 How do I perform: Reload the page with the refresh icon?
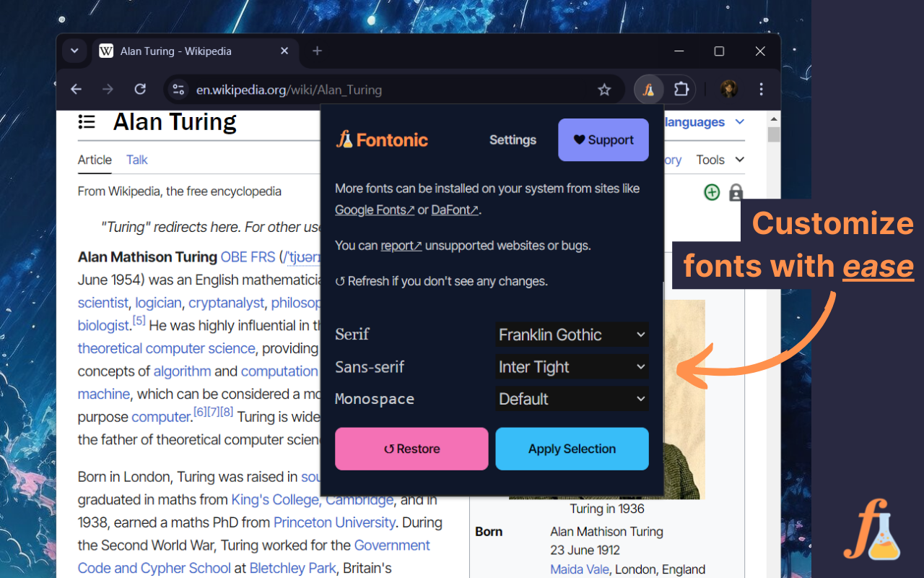140,90
